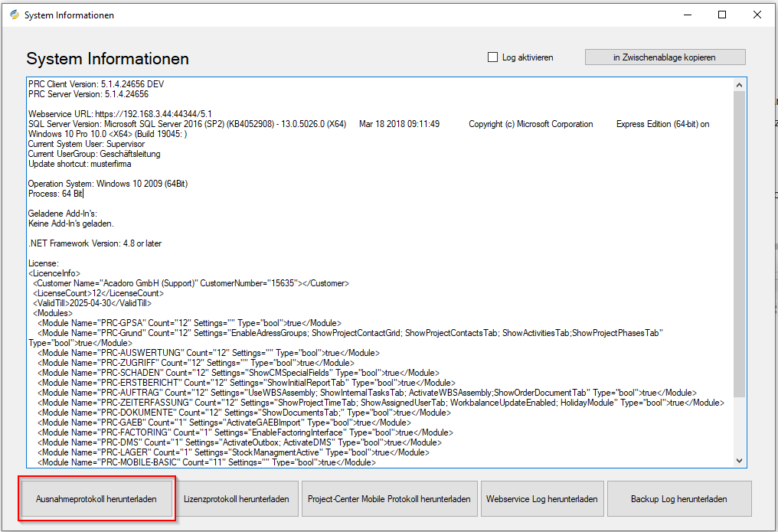
Task: Click Project-Center Mobile Protokoll herunterladen
Action: tap(389, 498)
